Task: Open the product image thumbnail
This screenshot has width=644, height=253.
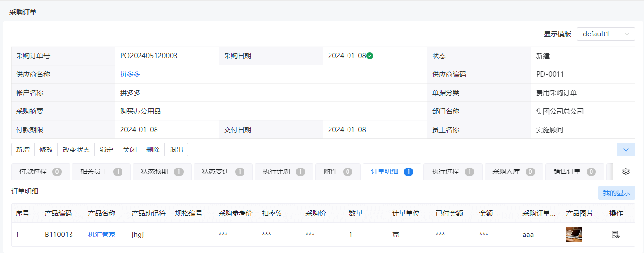Action: point(574,235)
